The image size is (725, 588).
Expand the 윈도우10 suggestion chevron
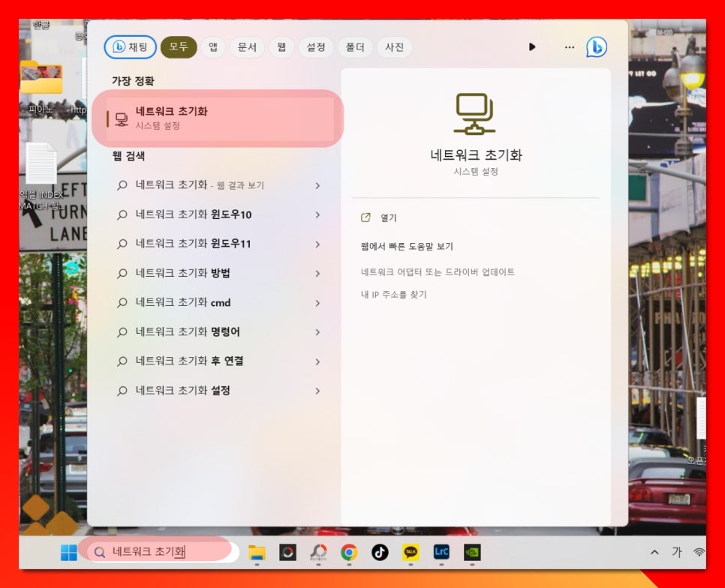coord(317,214)
